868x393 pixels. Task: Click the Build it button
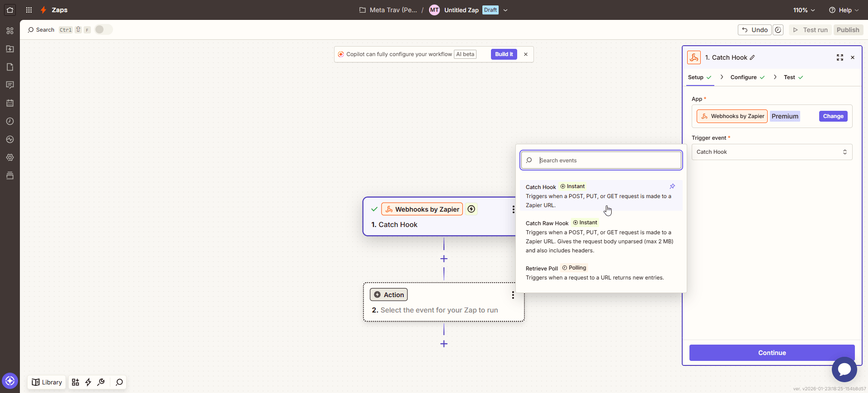point(504,54)
